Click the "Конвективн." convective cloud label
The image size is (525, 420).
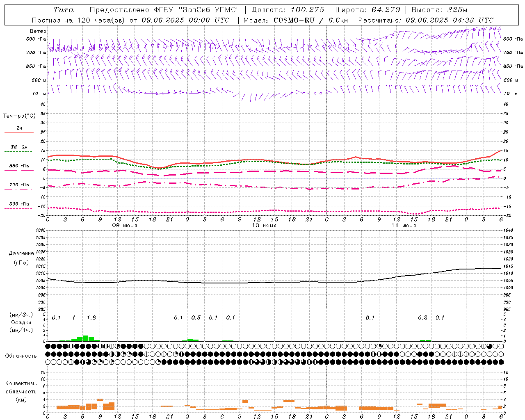coord(21,383)
